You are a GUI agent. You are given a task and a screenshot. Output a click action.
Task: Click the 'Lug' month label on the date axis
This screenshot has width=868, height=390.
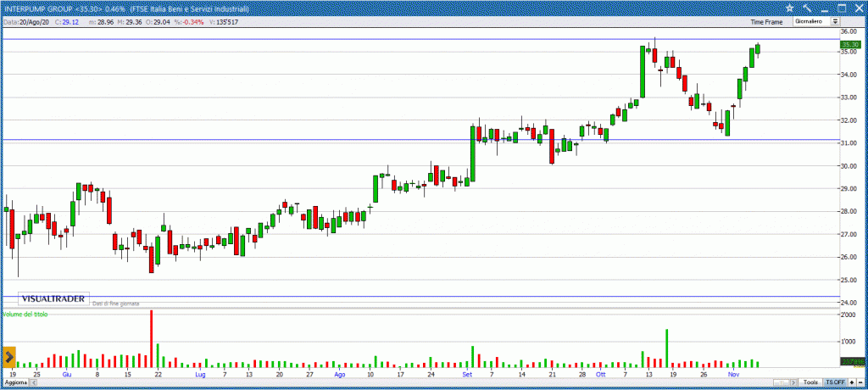point(200,375)
